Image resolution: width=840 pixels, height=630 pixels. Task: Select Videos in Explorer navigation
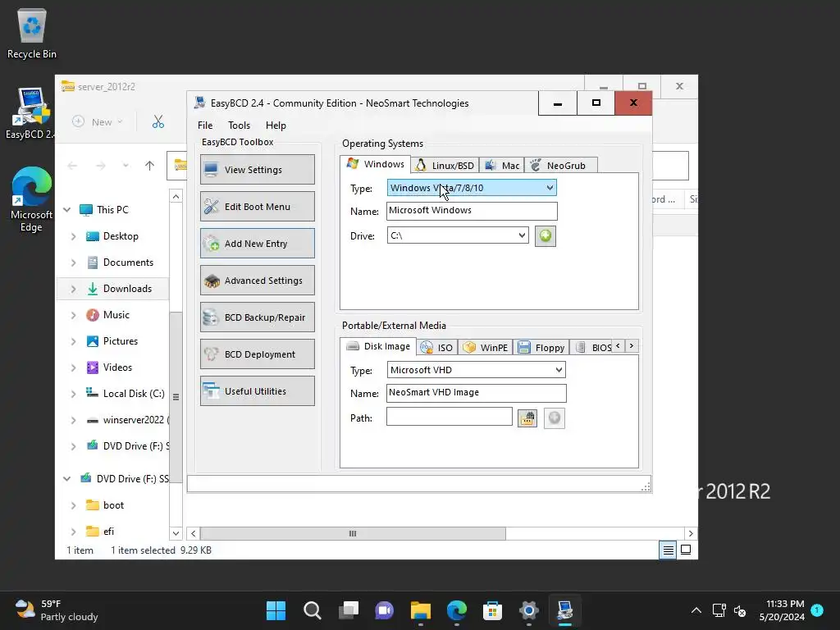pos(117,367)
